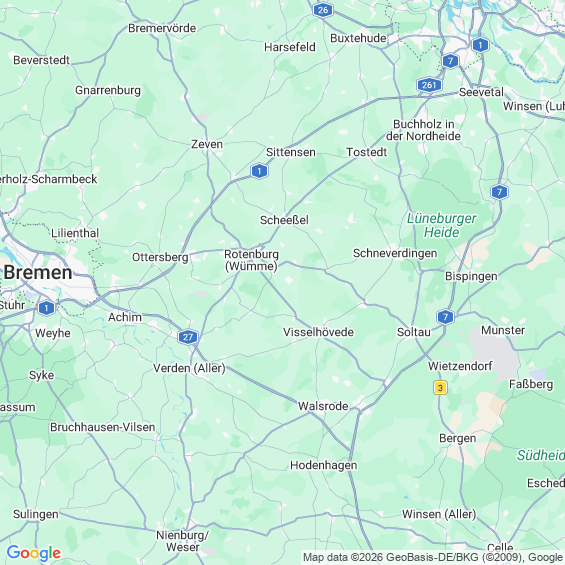Select the Zeven town label
565x565 pixels.
(207, 144)
